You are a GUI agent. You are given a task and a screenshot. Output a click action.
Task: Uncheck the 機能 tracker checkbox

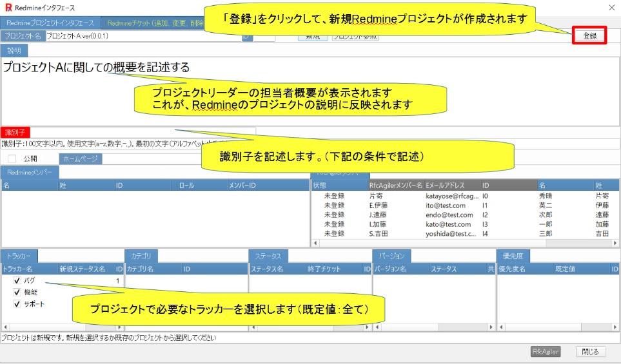(17, 292)
